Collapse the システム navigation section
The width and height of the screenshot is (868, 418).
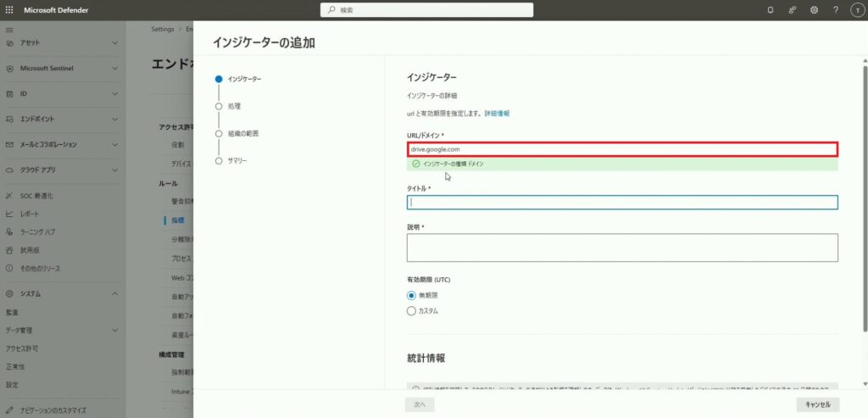(115, 293)
